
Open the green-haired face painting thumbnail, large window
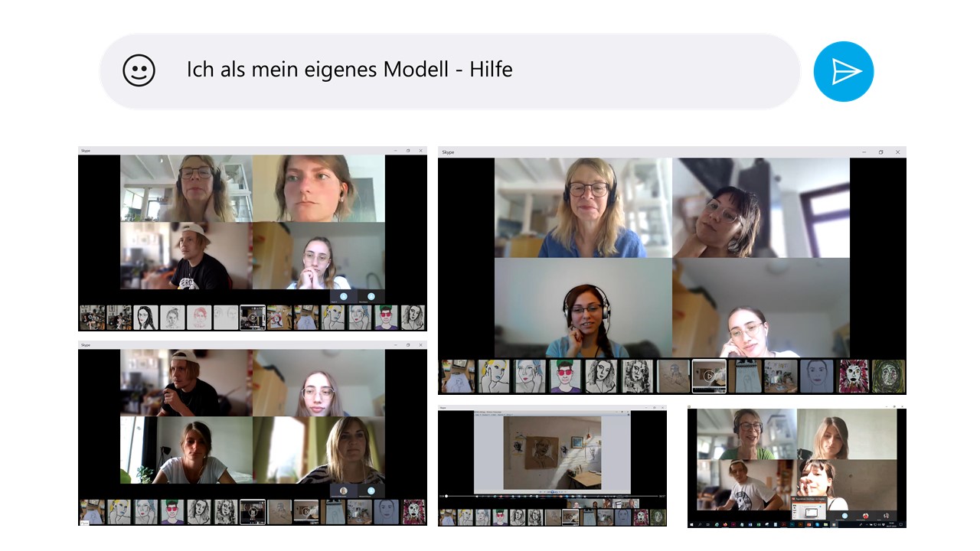565,376
